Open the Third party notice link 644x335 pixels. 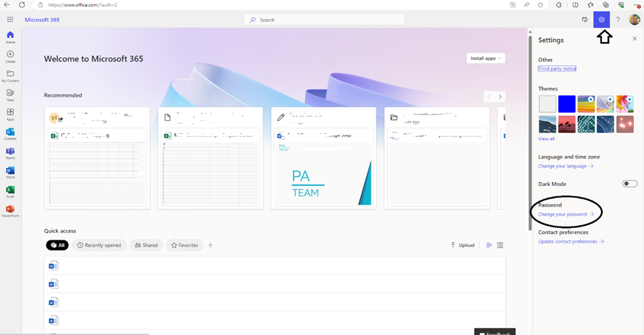click(557, 69)
